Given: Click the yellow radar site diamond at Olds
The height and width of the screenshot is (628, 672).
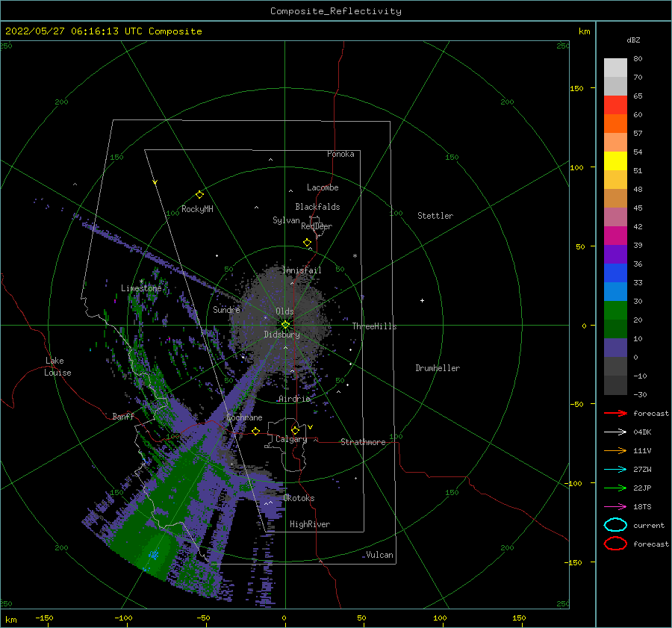Looking at the screenshot, I should click(285, 325).
